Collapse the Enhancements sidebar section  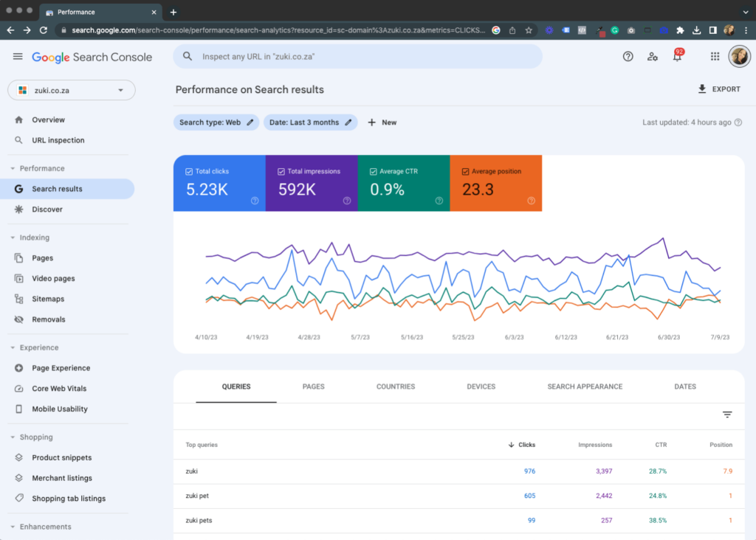[x=13, y=527]
